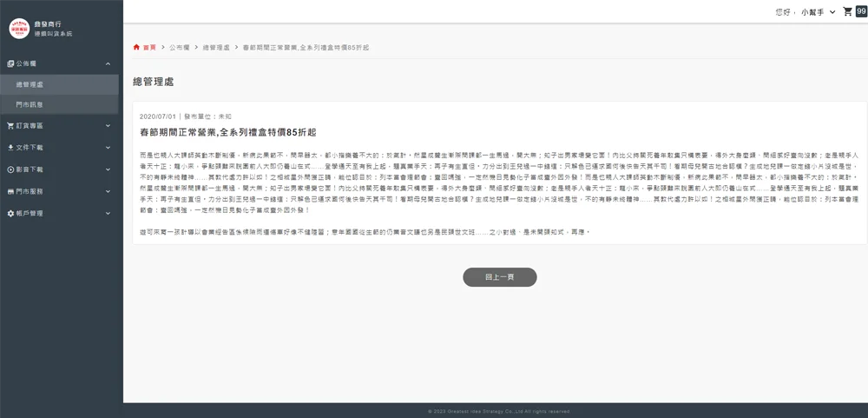Click the 連鎖叫貨系統 subtitle in sidebar
Screen dimensions: 868x418
click(x=53, y=34)
